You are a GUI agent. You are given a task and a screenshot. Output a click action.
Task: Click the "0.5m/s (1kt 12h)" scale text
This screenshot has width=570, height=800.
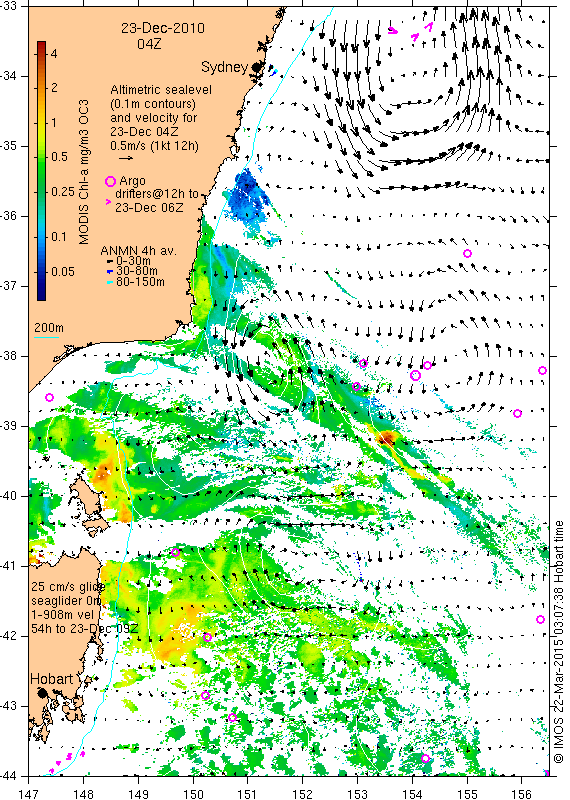(154, 146)
